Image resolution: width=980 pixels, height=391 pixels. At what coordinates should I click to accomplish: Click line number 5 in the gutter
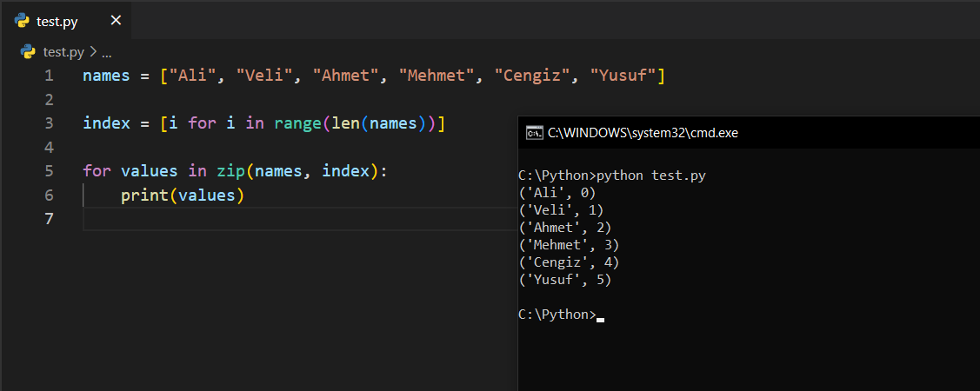point(49,171)
